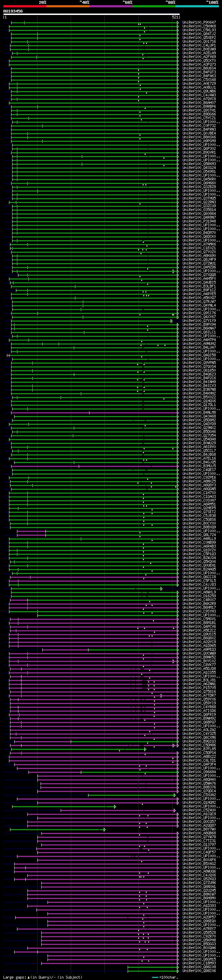The image size is (222, 980).
Task: Select the UniRef100_B4FRN3 label
Action: [199, 129]
